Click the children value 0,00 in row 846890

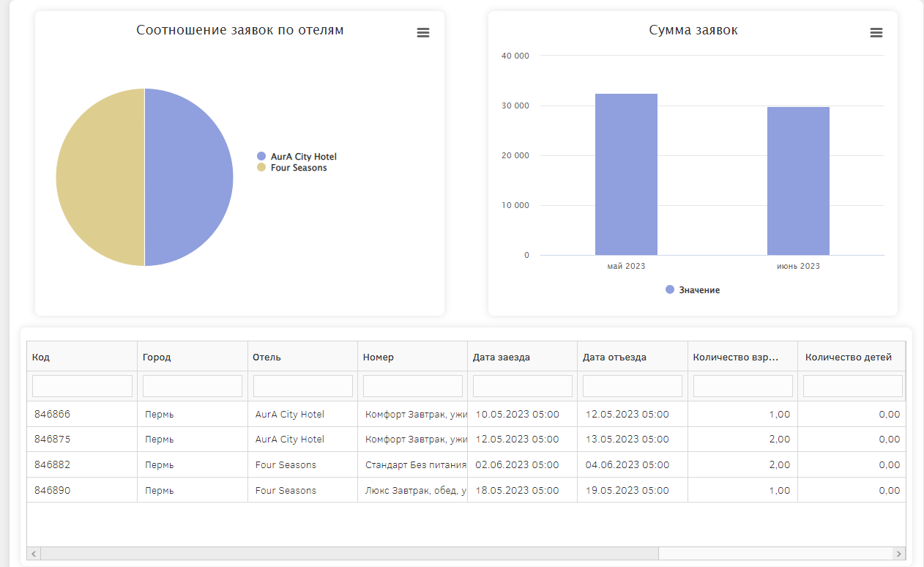tap(852, 490)
